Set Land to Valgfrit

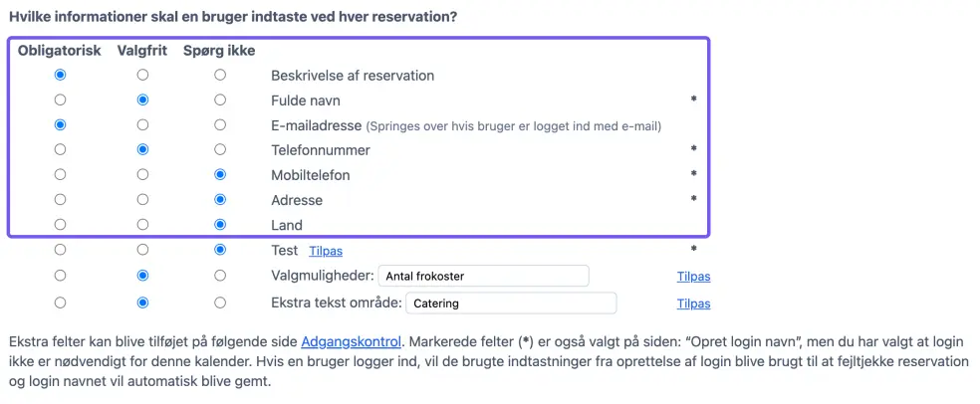(142, 225)
